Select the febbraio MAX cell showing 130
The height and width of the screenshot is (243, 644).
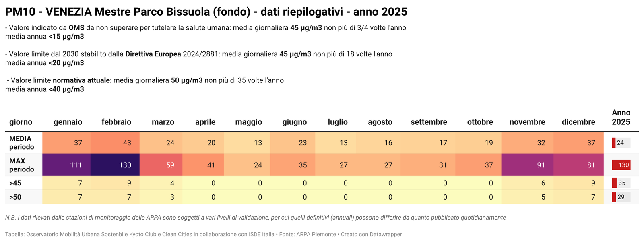115,165
